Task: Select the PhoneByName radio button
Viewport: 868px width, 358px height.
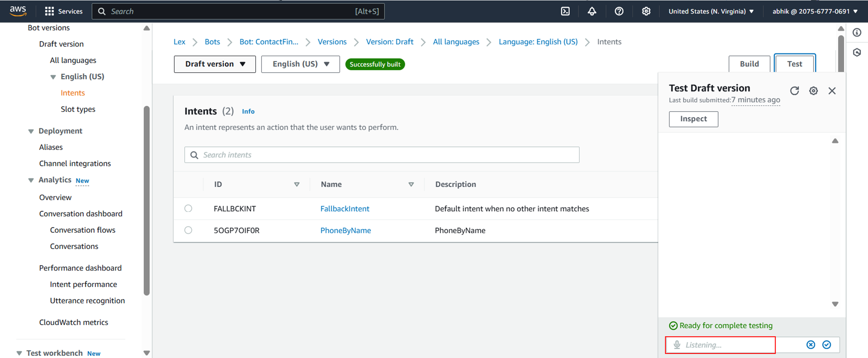Action: pyautogui.click(x=188, y=230)
